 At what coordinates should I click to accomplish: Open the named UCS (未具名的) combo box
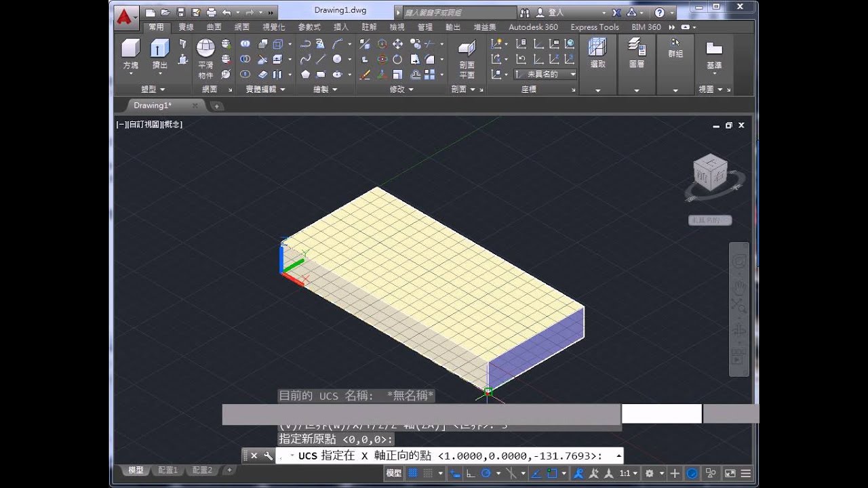[545, 74]
